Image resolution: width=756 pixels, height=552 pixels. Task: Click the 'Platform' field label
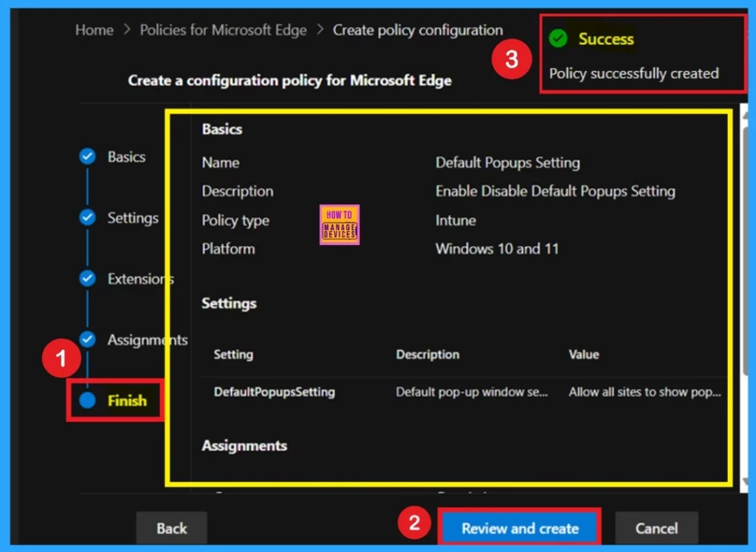pos(228,249)
